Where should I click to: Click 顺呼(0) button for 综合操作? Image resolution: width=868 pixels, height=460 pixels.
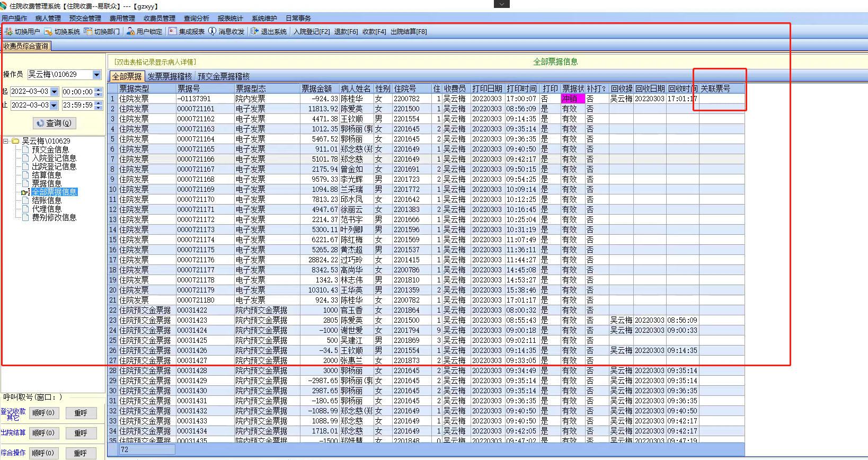point(44,453)
